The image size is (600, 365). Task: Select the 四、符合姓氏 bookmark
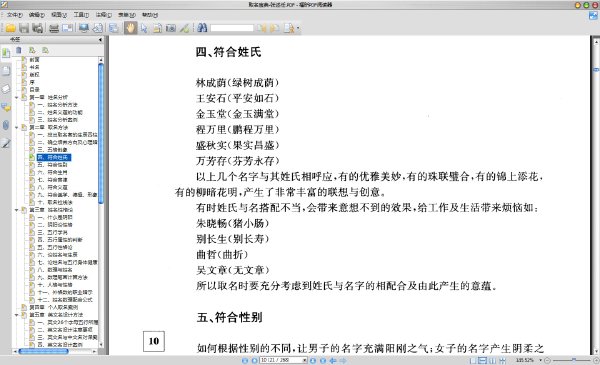click(x=54, y=157)
